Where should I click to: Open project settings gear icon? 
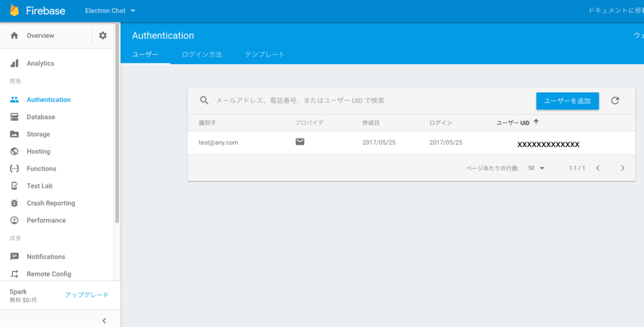103,35
